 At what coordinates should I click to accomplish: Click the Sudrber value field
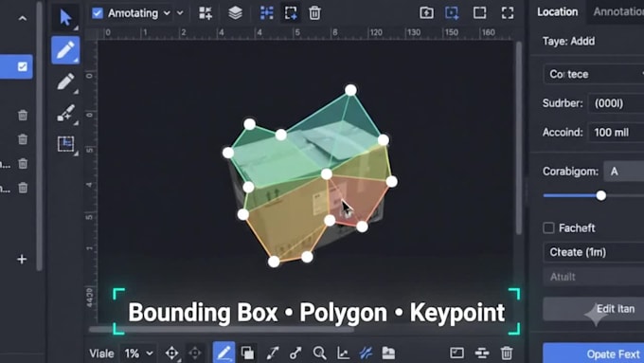coord(617,103)
